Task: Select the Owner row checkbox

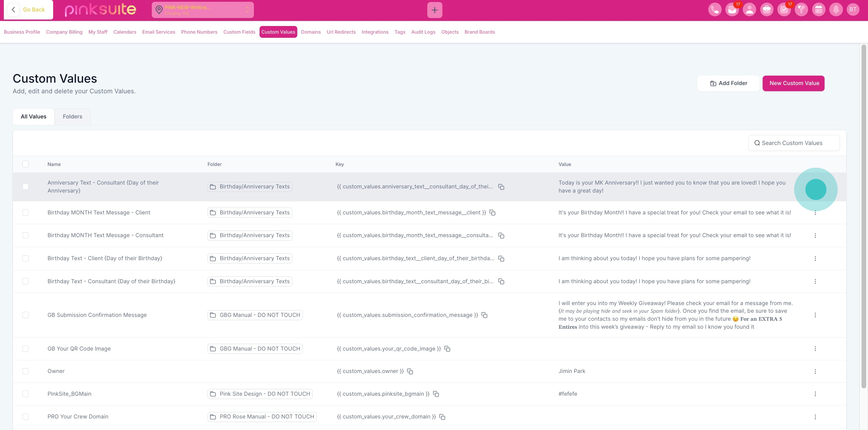Action: click(x=26, y=371)
